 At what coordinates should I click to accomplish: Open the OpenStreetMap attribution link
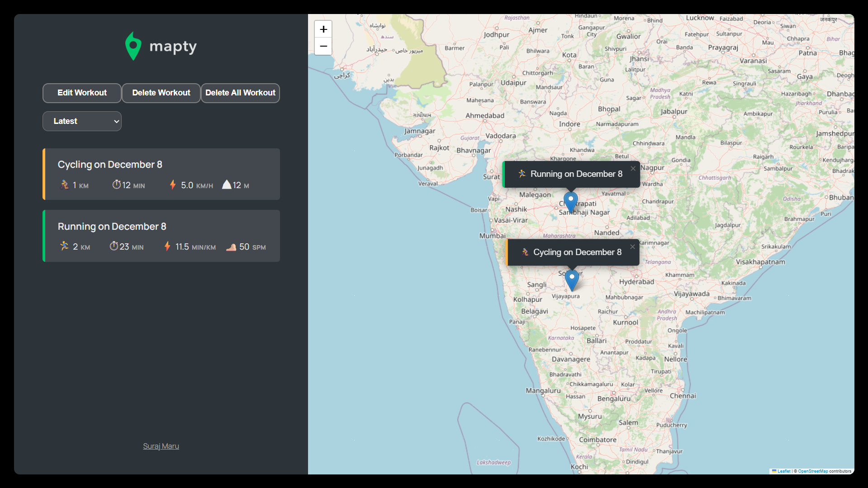pos(812,471)
